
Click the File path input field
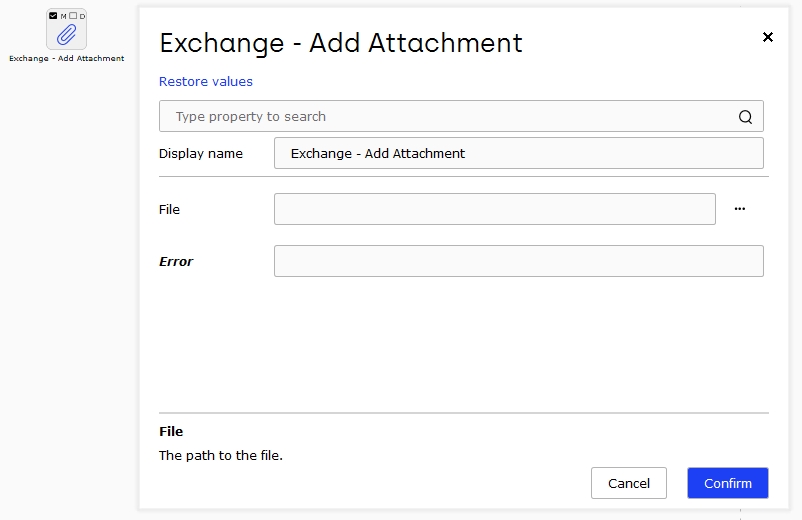point(495,209)
